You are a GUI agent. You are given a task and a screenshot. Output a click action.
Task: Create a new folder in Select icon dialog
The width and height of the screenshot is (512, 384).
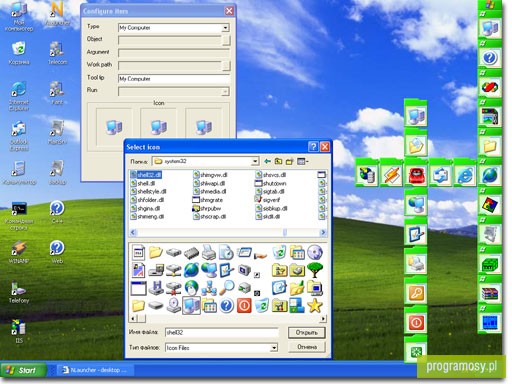coord(289,161)
